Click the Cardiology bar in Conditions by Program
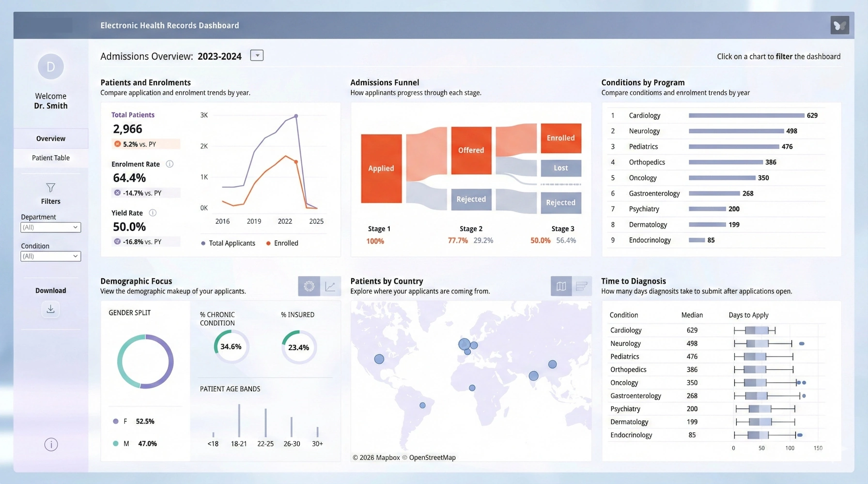Image resolution: width=868 pixels, height=484 pixels. click(746, 115)
